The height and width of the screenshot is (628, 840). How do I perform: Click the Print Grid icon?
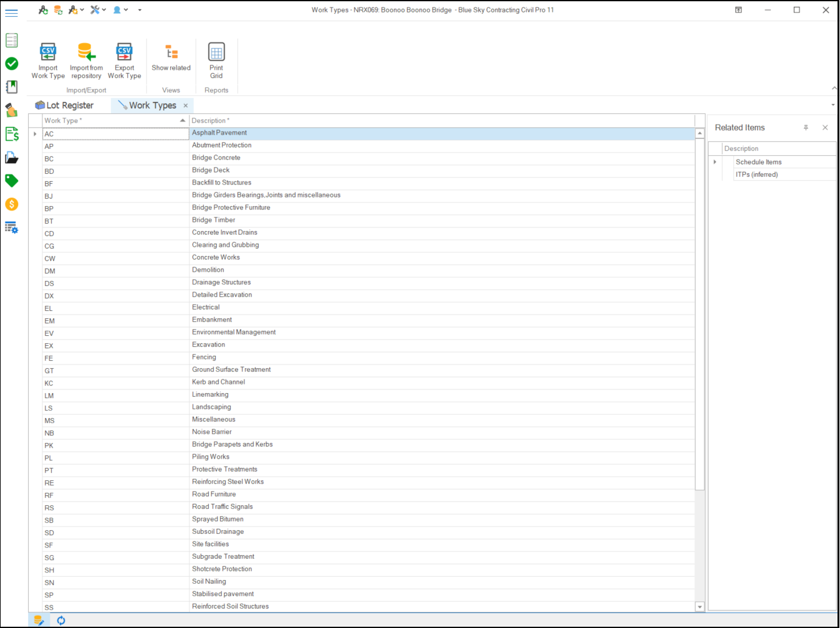tap(216, 52)
